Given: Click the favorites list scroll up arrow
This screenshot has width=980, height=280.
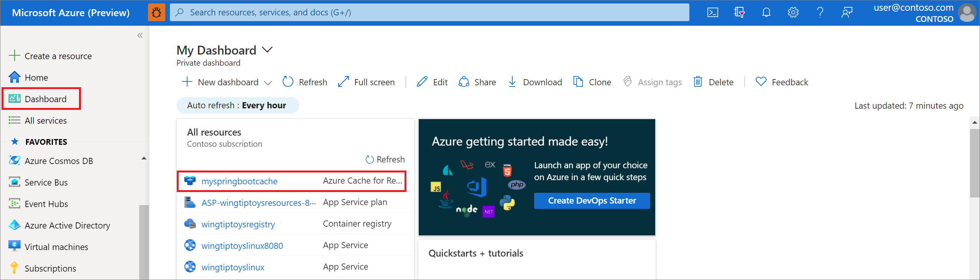Looking at the screenshot, I should 144,158.
